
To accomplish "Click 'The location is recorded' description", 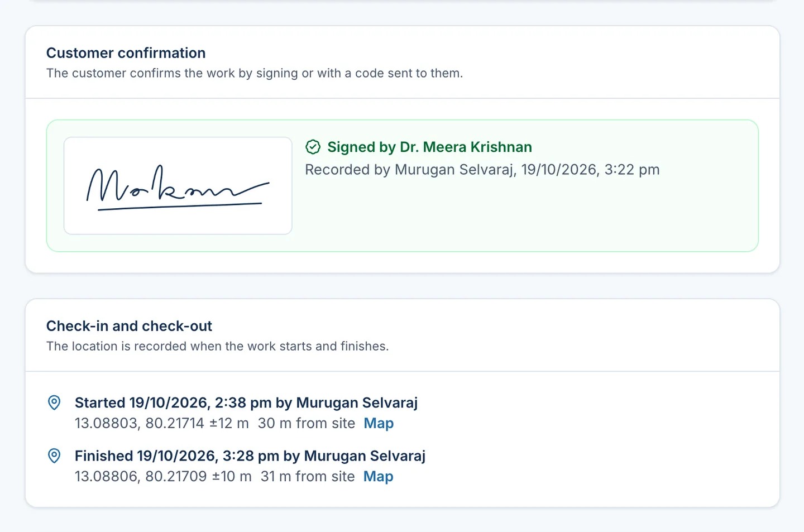I will click(217, 346).
